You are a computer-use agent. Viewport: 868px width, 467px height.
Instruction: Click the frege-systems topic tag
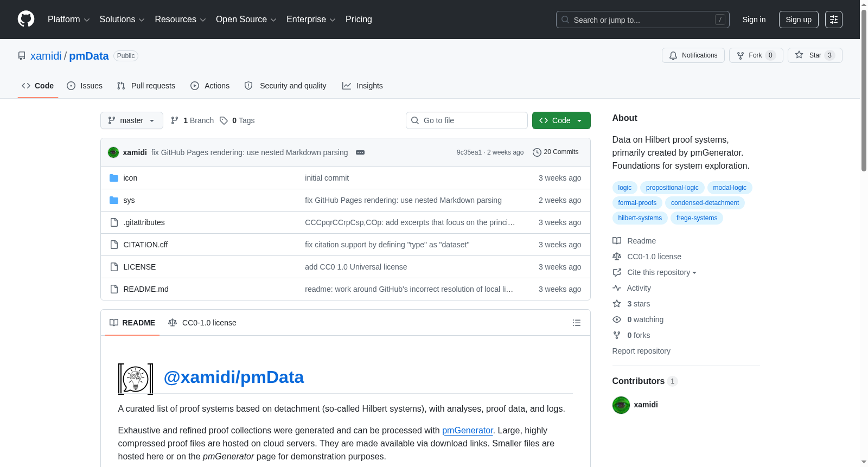[x=697, y=218]
